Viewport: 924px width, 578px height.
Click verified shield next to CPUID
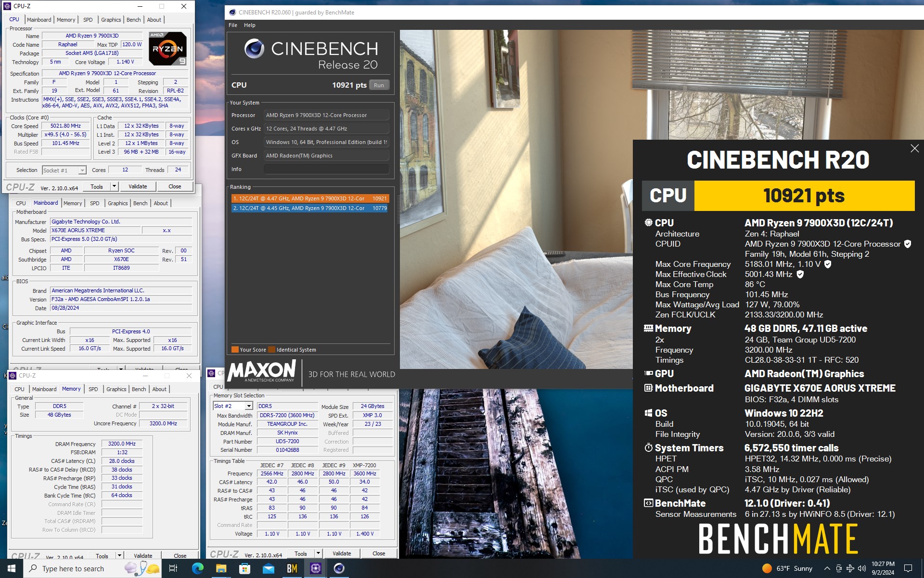coord(908,244)
